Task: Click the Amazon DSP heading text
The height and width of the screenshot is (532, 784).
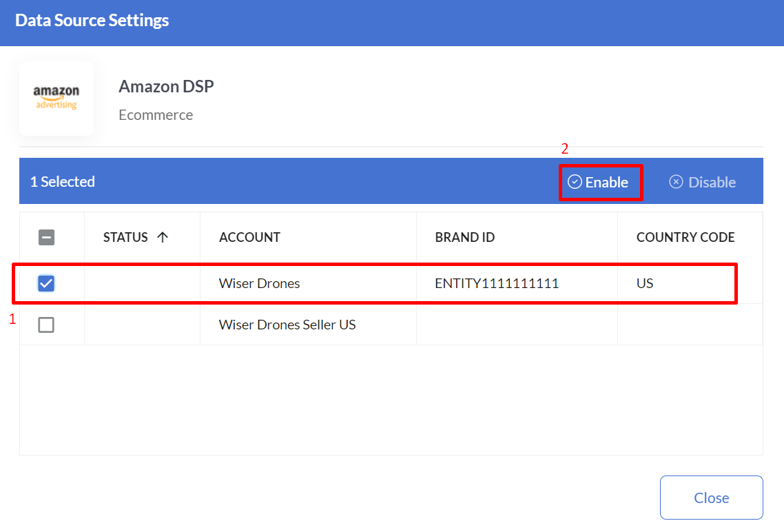Action: [166, 86]
